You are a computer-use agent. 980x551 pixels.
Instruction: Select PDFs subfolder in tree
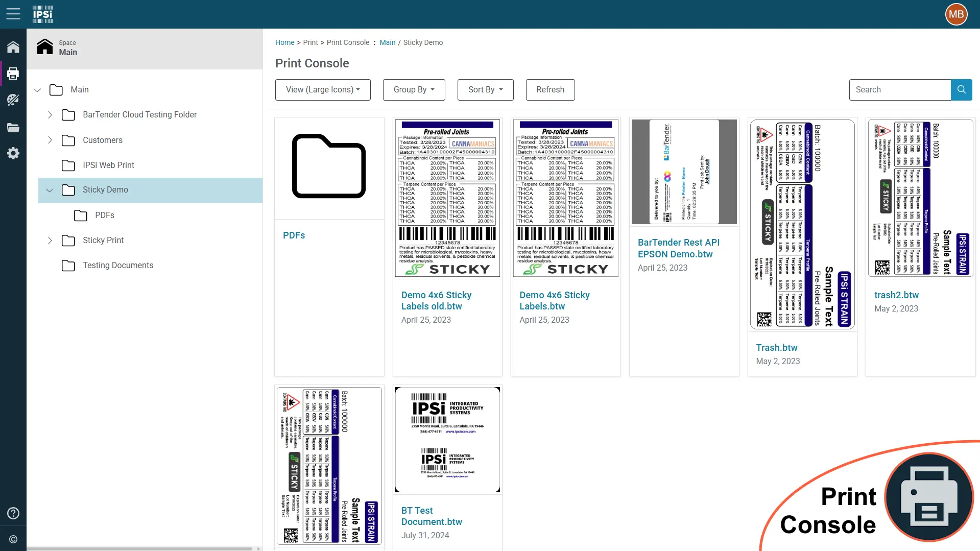coord(105,215)
